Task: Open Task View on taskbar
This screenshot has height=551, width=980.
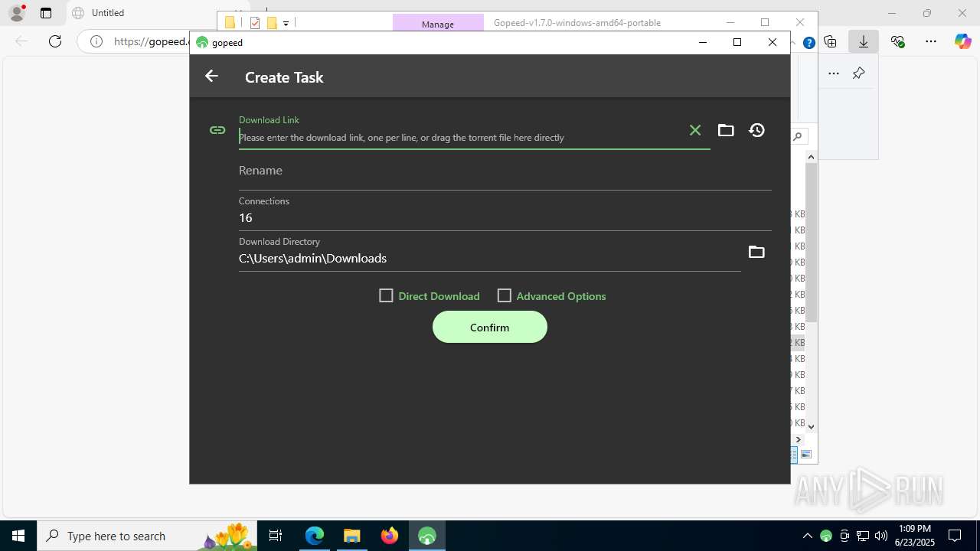Action: point(276,536)
